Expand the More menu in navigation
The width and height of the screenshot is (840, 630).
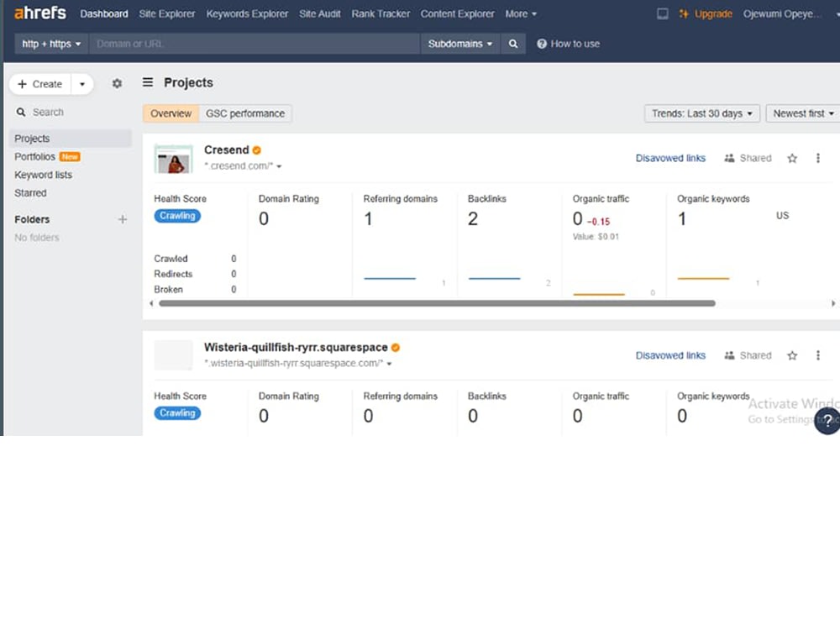click(x=521, y=14)
